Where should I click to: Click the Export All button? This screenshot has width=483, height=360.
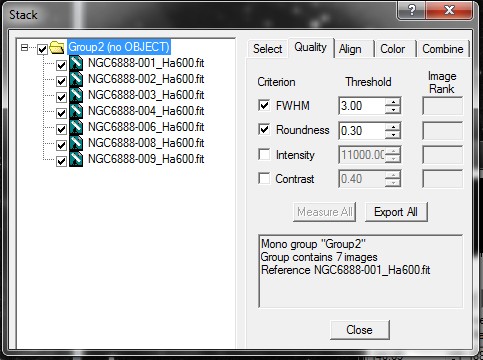coord(396,212)
